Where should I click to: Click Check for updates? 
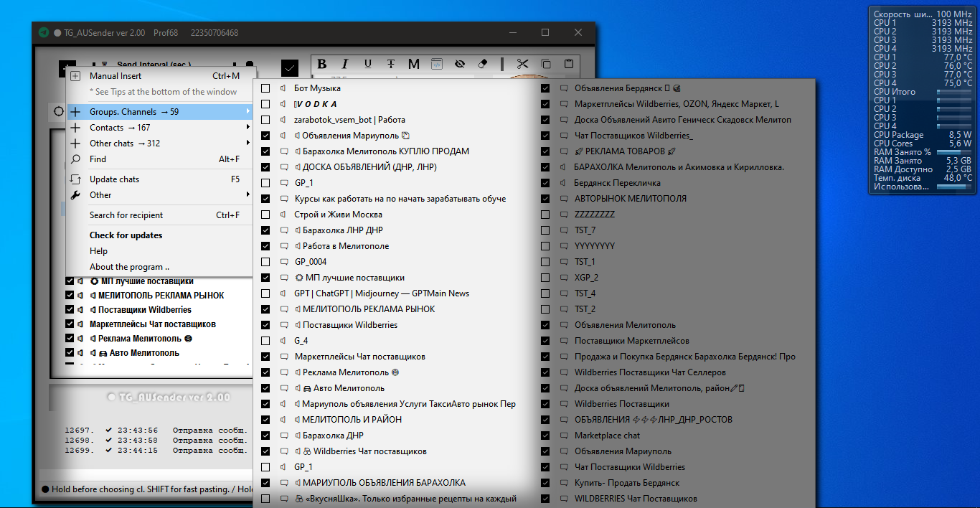[159, 235]
